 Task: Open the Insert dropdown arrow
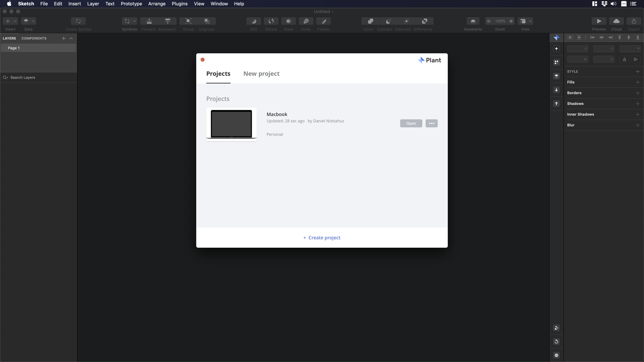pos(15,21)
